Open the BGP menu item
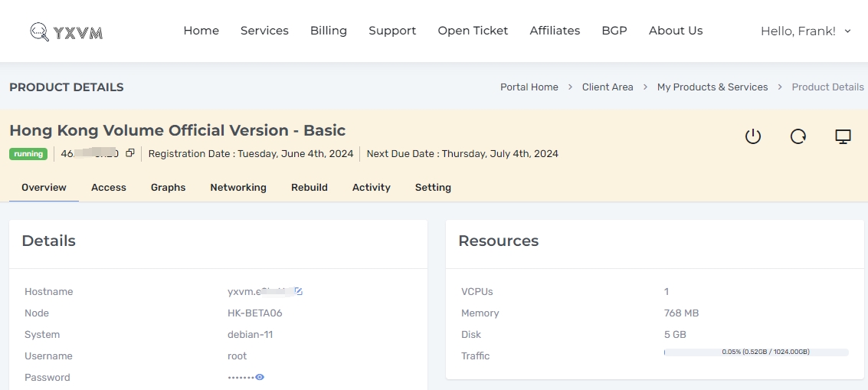 [x=614, y=31]
